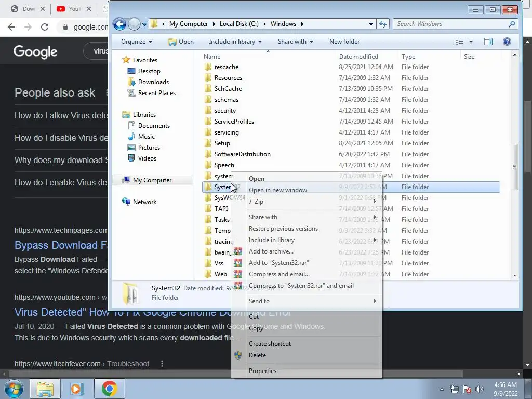
Task: Click the volume speaker tray icon
Action: 479,390
